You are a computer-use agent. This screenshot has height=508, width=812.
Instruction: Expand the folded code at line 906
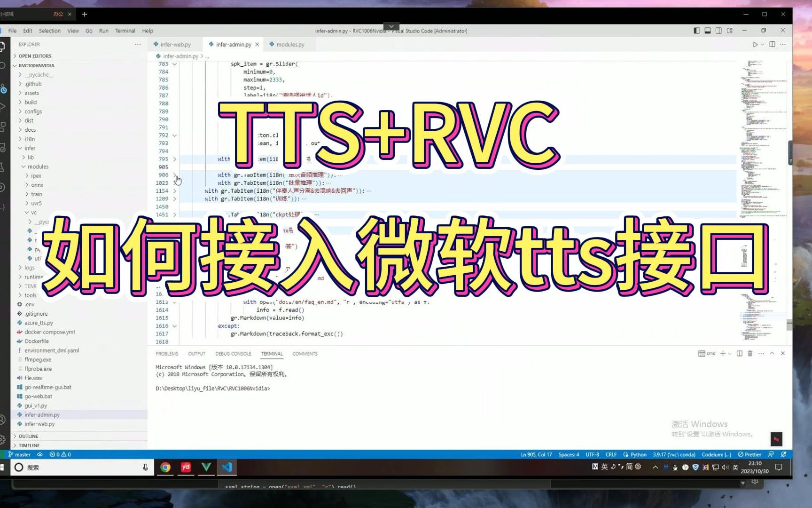coord(174,175)
